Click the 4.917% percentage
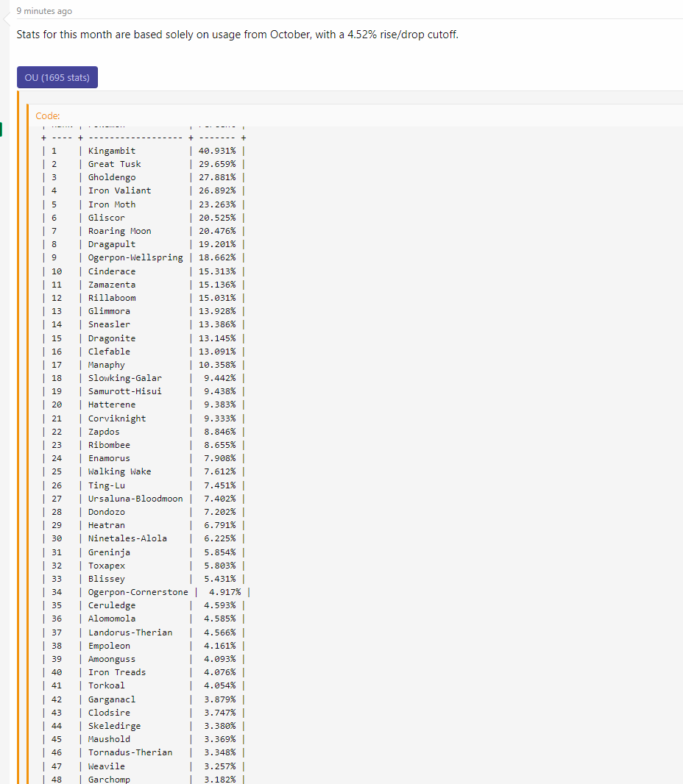Screen dimensions: 683x784 225,593
